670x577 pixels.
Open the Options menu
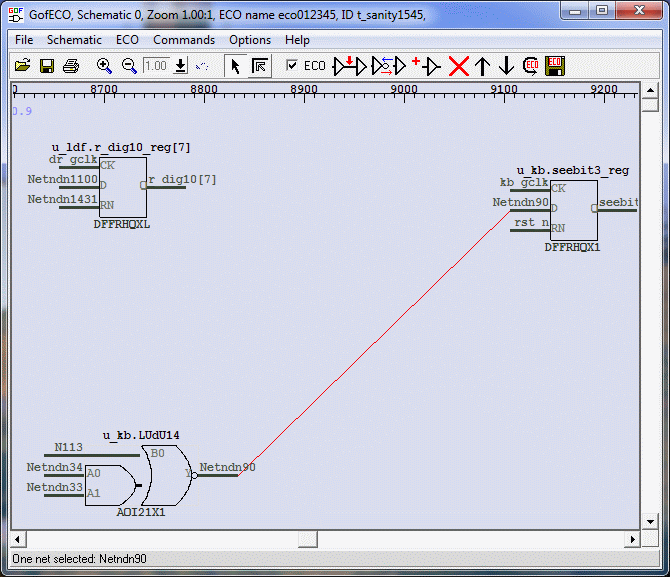(250, 40)
